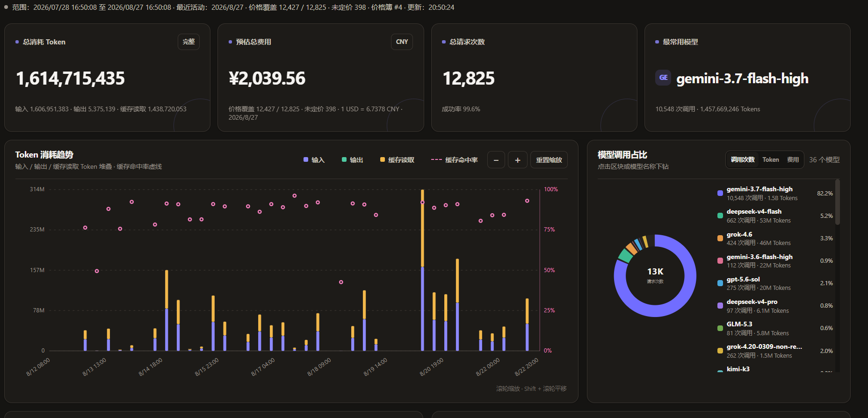Toggle the 输出 series in chart legend
Screen dimensions: 868x418
352,160
